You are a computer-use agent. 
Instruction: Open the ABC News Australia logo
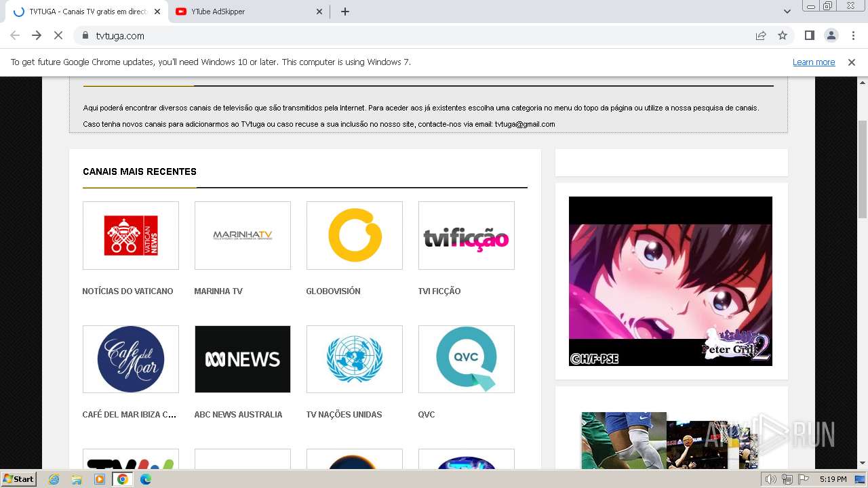pyautogui.click(x=243, y=359)
